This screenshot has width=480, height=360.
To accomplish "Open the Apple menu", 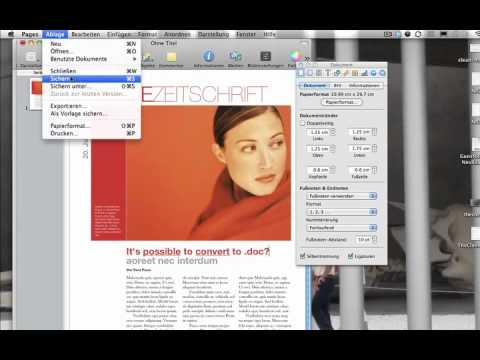I will point(11,34).
